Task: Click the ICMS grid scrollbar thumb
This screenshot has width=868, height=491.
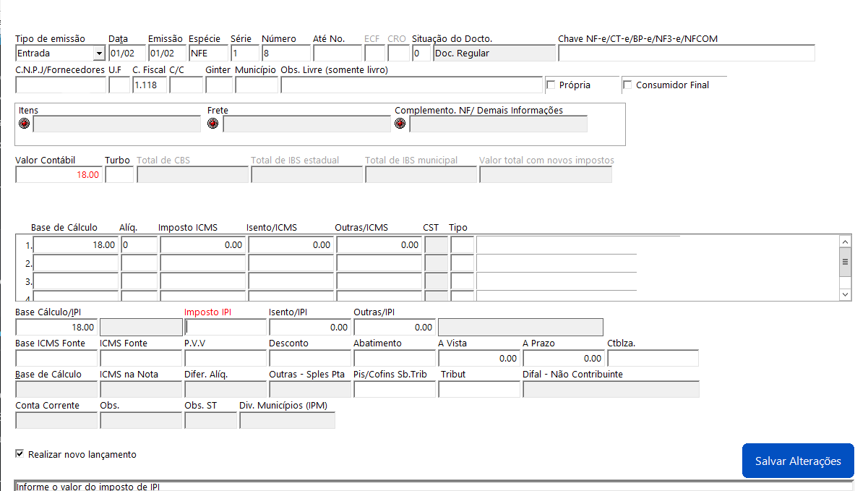Action: [845, 262]
